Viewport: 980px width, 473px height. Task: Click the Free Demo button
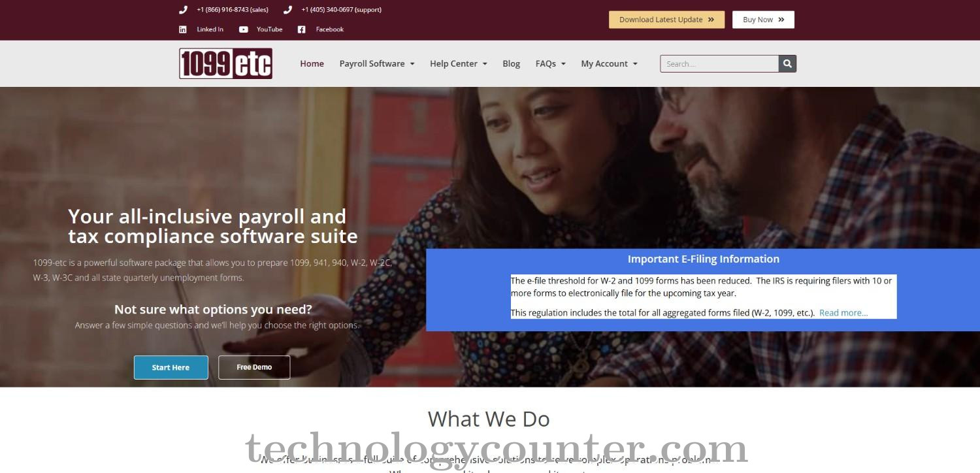pyautogui.click(x=254, y=367)
